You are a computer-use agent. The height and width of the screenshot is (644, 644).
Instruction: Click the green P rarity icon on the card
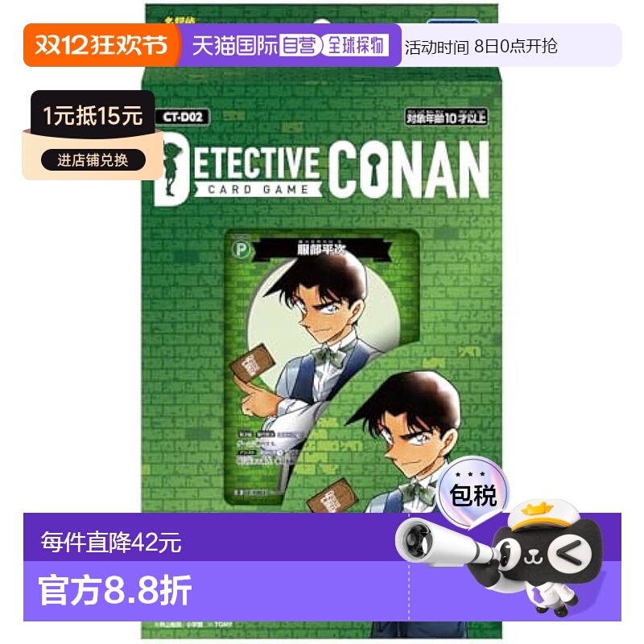coord(241,250)
